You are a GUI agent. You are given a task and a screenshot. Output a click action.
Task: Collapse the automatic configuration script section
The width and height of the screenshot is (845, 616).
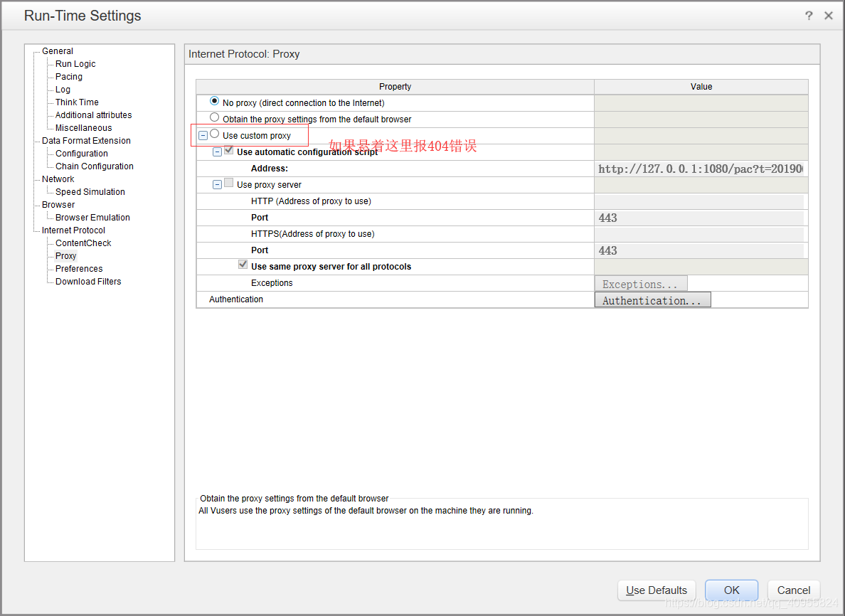(x=217, y=152)
